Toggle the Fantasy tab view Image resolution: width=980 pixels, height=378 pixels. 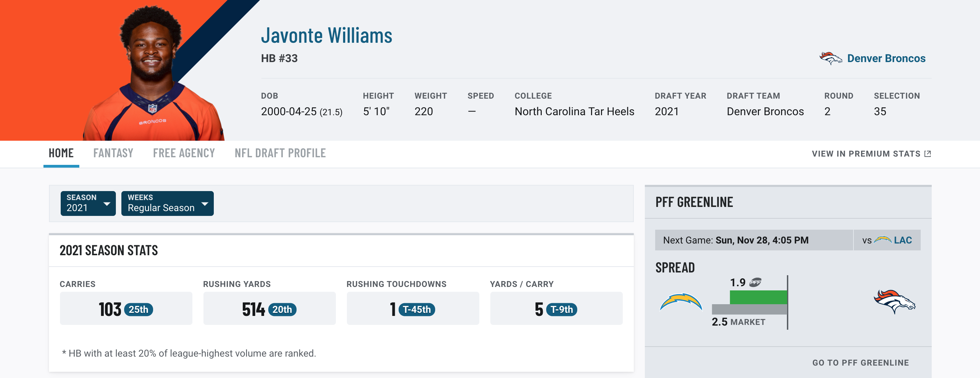click(113, 152)
